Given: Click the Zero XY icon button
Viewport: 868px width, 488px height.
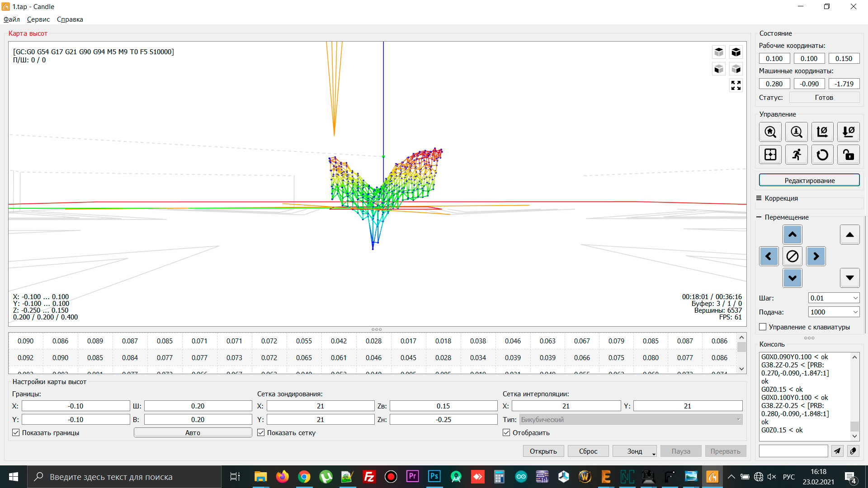Looking at the screenshot, I should point(822,132).
